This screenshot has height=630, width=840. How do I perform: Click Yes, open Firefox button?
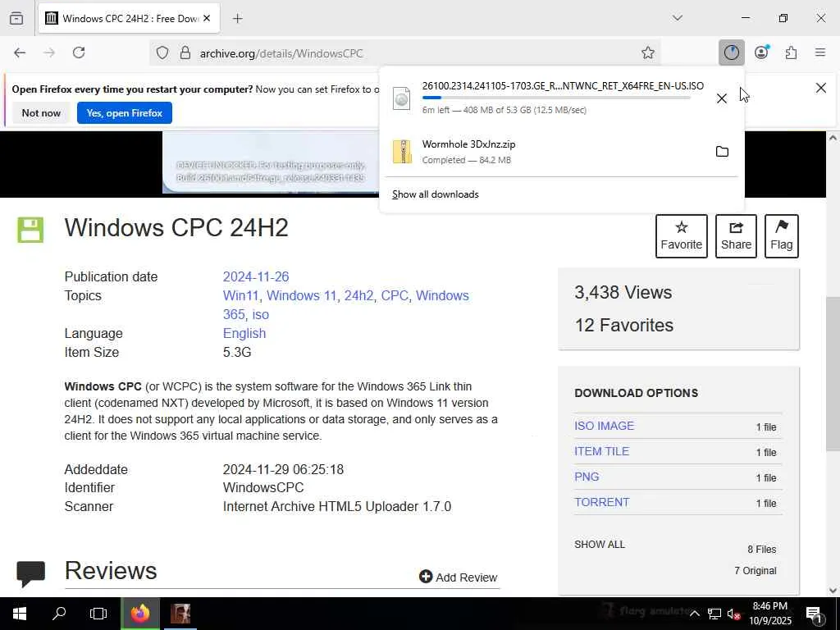click(x=125, y=113)
